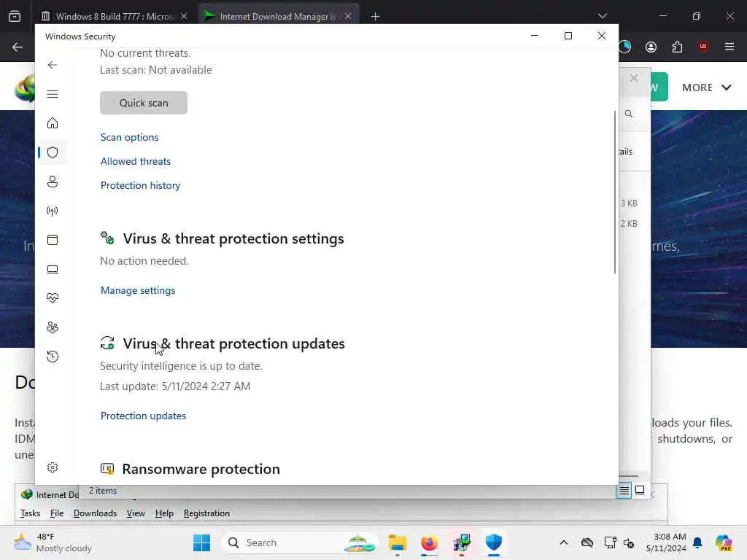Open Firefox from the taskbar
The image size is (747, 560).
(429, 542)
